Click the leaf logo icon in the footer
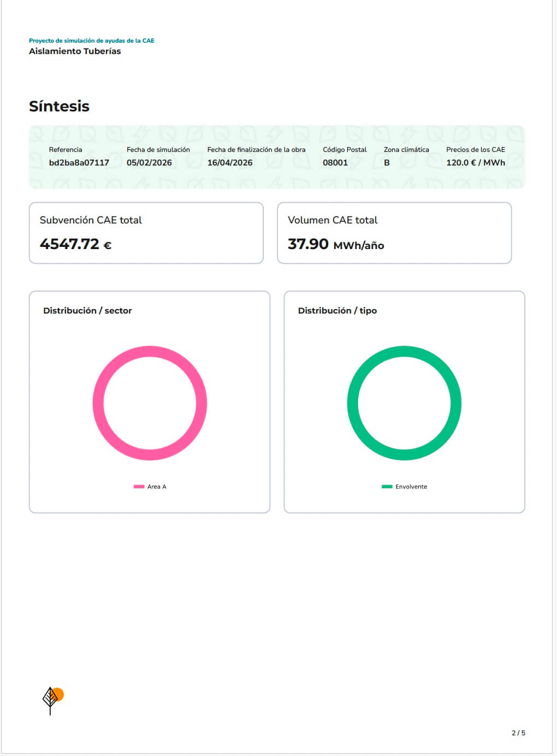Image resolution: width=557 pixels, height=756 pixels. pyautogui.click(x=52, y=700)
